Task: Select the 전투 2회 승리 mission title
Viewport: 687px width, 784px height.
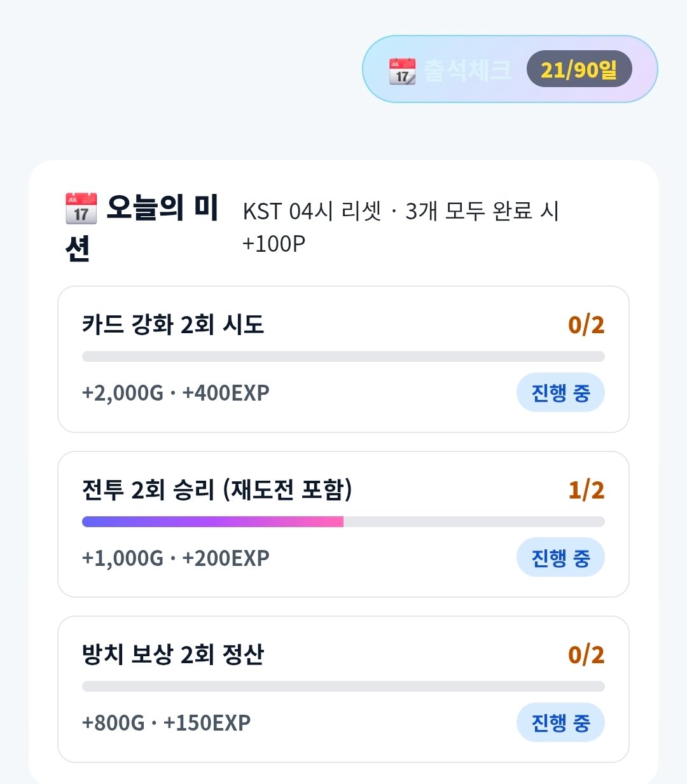Action: [217, 490]
